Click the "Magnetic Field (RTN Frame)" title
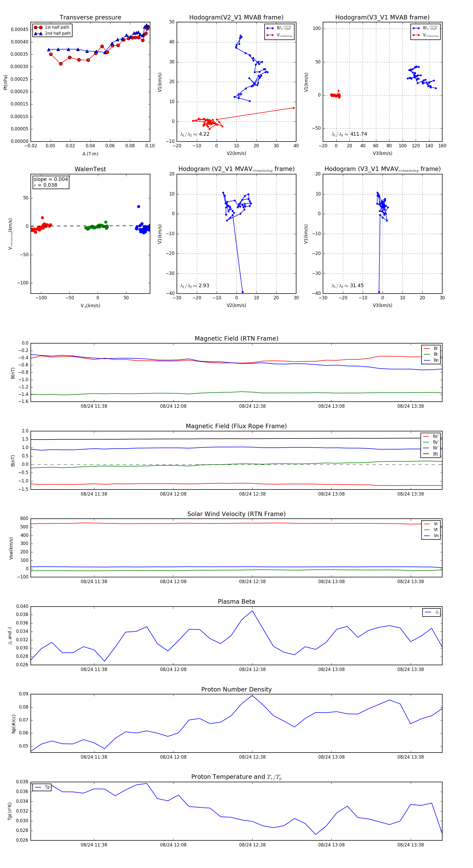Image resolution: width=473 pixels, height=868 pixels. (236, 339)
